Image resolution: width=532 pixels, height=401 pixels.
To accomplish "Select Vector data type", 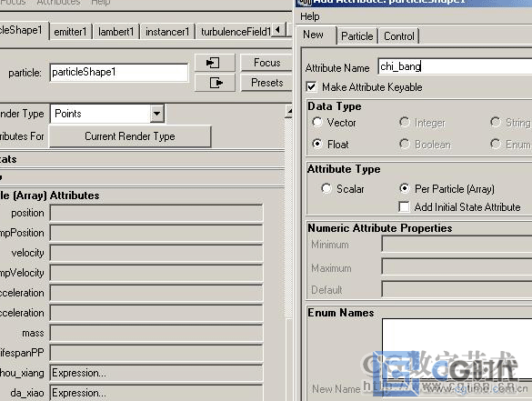I will [x=317, y=122].
